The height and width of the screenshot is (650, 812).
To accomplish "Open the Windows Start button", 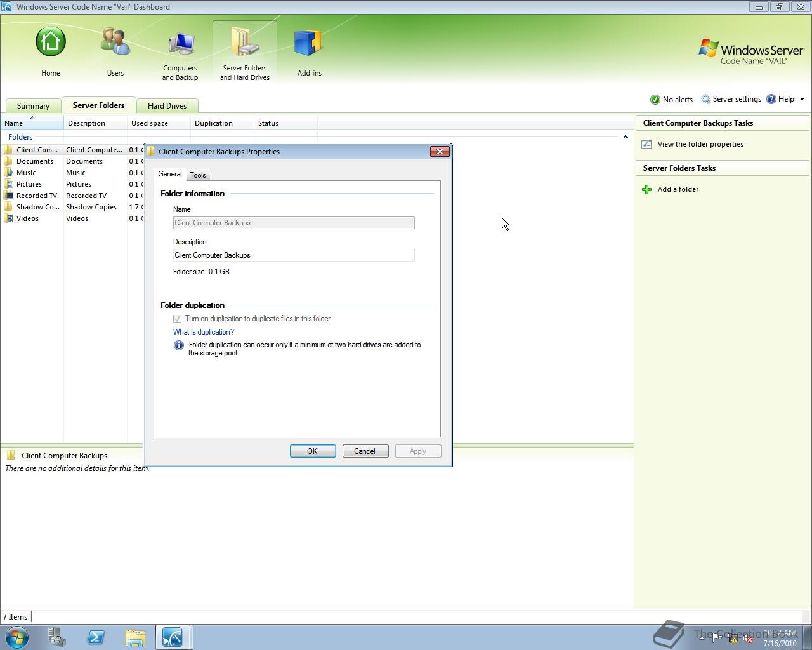I will click(17, 637).
